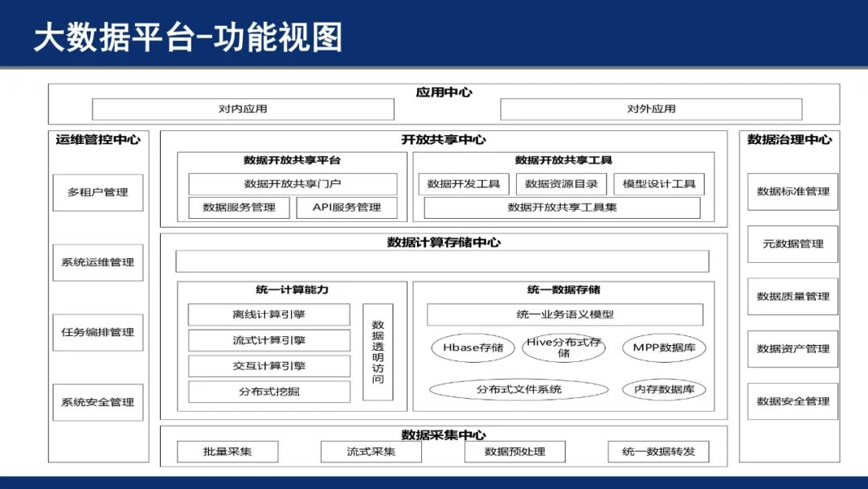This screenshot has height=489, width=868.
Task: Select the 数据预处理 box
Action: point(515,452)
